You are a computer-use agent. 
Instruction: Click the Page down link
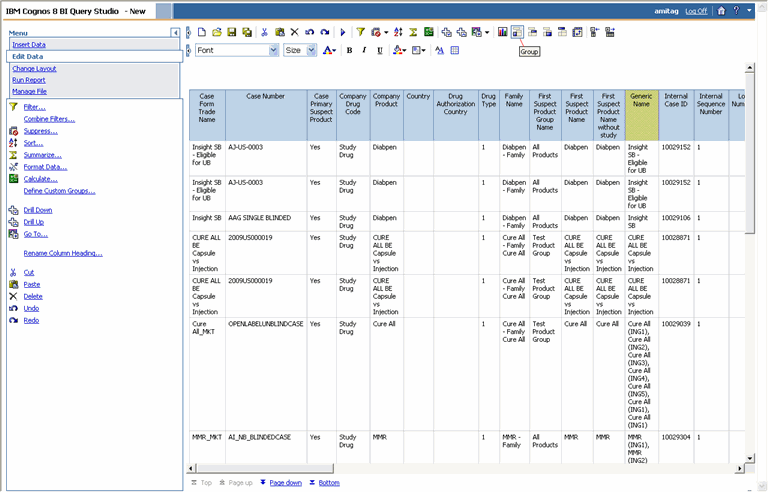point(285,482)
